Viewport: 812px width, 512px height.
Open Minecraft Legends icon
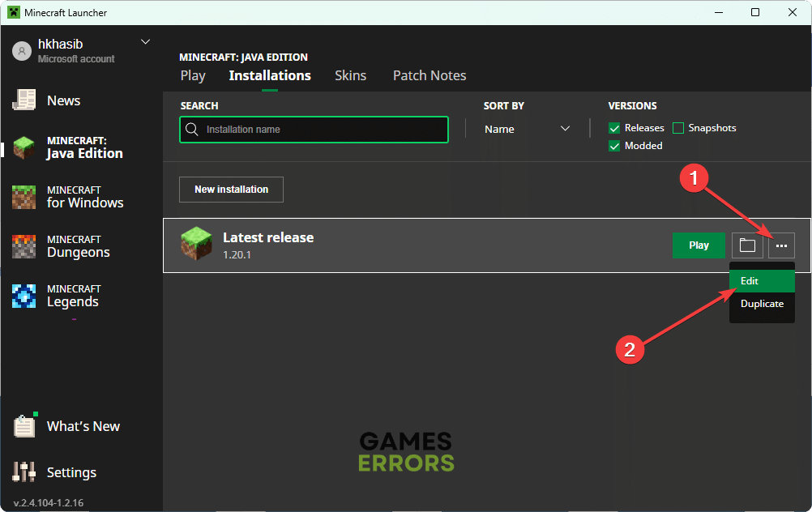click(24, 296)
